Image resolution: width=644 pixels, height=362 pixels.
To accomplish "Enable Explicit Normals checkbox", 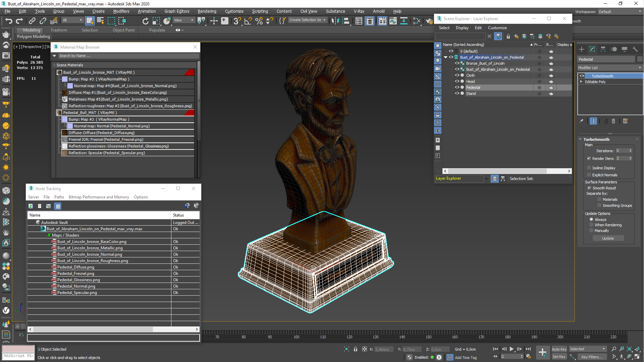I will tap(589, 175).
